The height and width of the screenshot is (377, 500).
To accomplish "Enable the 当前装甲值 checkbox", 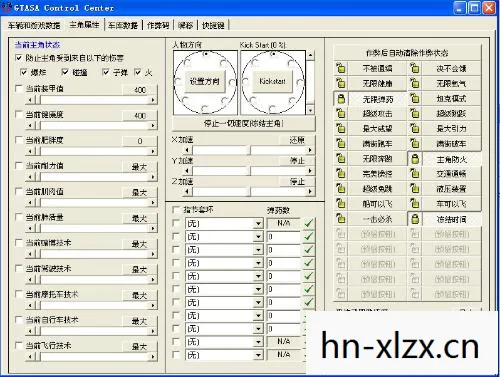I will 19,89.
